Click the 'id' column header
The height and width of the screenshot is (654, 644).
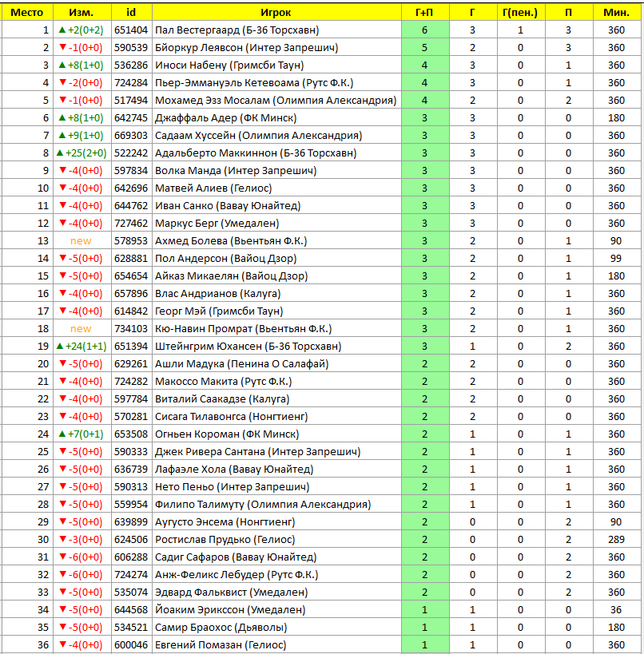(131, 13)
